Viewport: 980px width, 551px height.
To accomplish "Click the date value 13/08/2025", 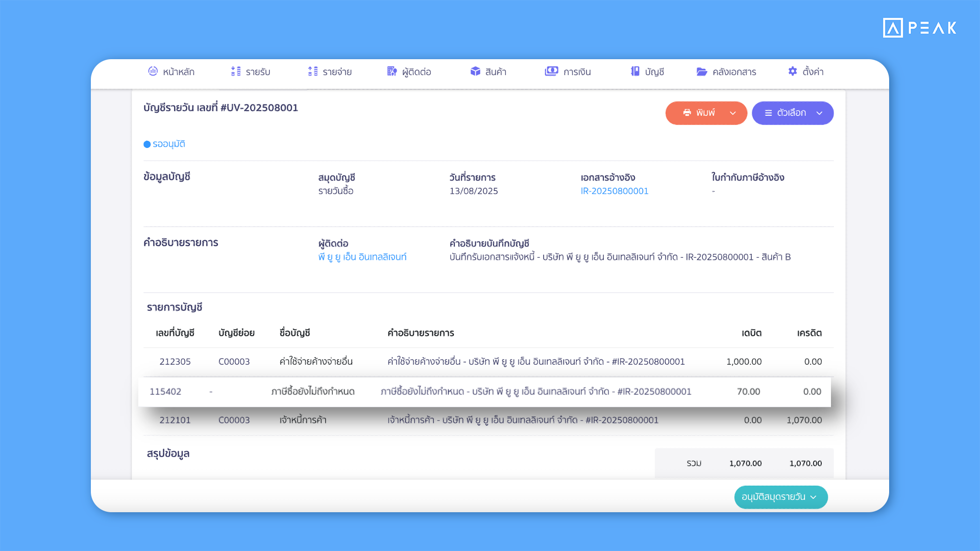I will [474, 191].
